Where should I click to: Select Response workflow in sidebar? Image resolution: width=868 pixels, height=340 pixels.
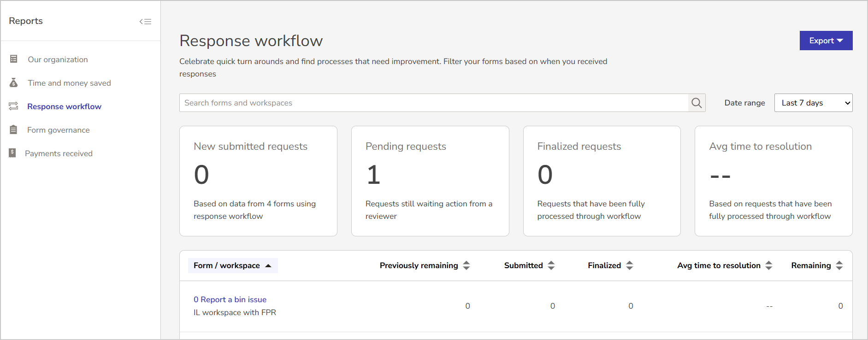(x=64, y=106)
